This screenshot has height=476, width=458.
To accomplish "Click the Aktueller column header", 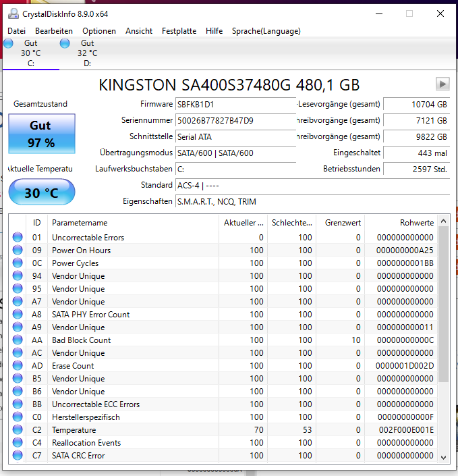I will pos(244,223).
